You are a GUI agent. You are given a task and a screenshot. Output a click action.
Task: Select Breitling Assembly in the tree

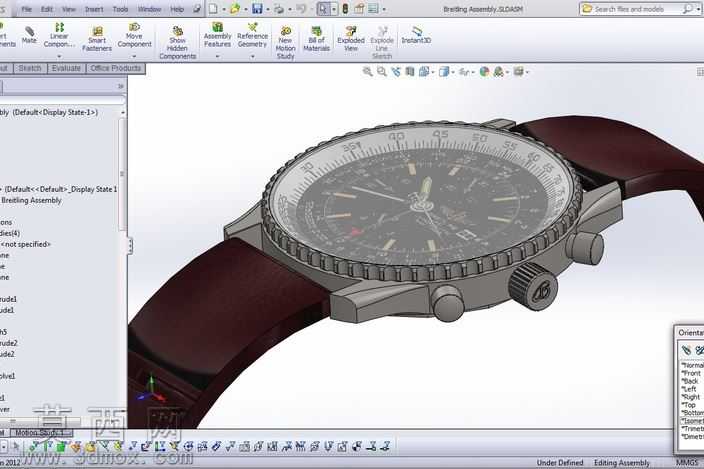(x=31, y=200)
